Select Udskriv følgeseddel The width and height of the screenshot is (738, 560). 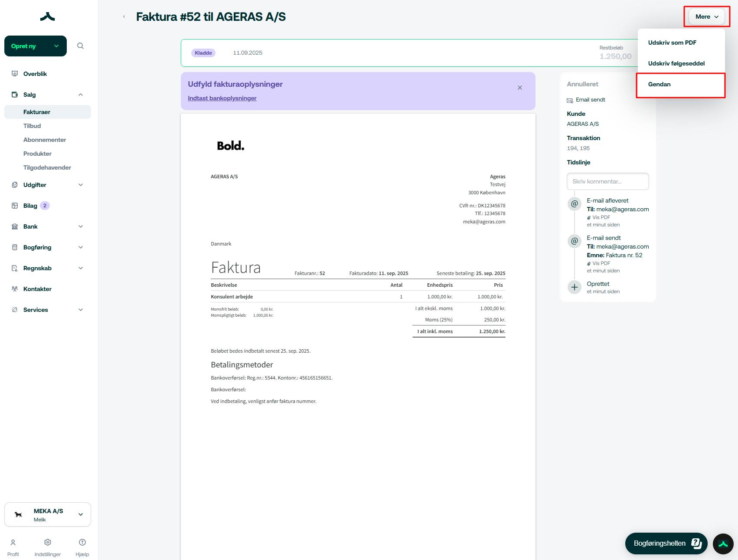click(x=681, y=63)
